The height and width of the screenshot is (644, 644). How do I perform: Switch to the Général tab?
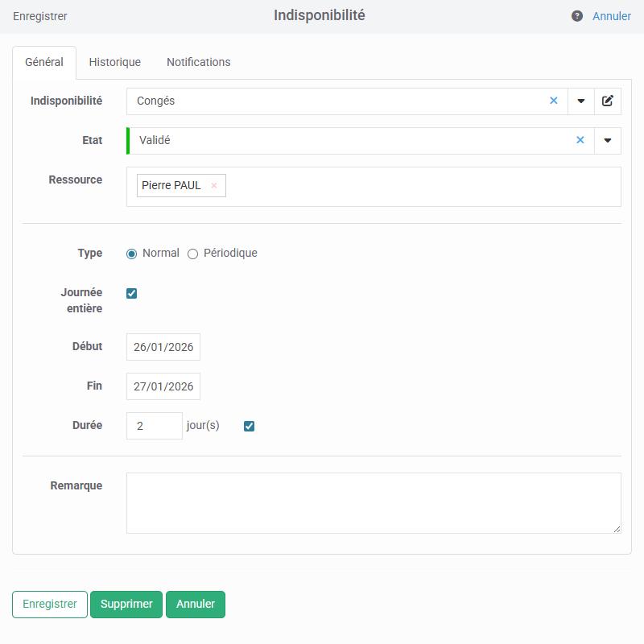point(44,62)
